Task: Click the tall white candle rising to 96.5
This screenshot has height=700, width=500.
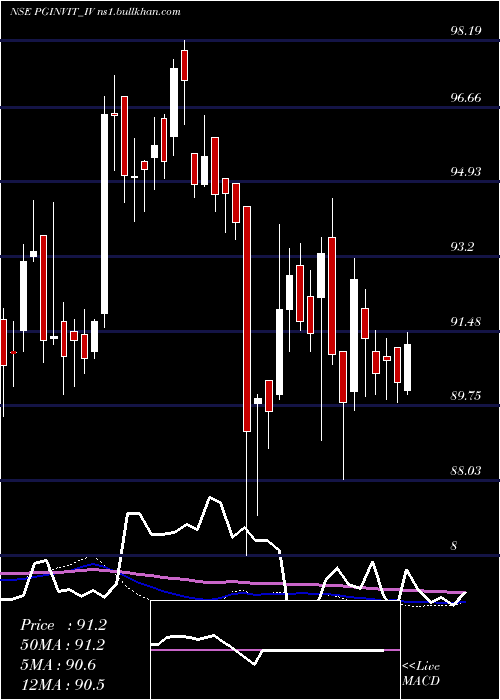Action: pyautogui.click(x=104, y=214)
